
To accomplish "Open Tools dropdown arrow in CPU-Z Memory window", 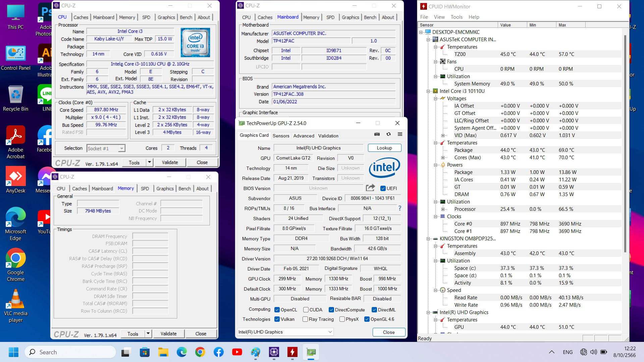I will [148, 334].
